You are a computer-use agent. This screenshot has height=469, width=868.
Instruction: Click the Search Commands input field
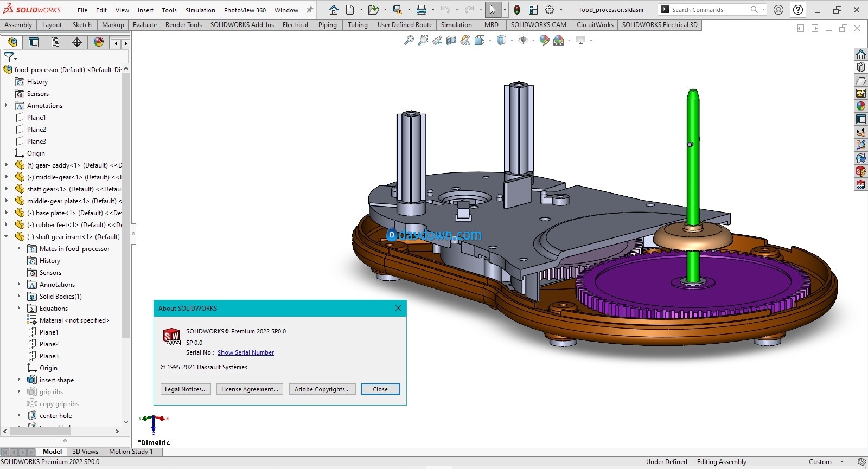pos(709,10)
